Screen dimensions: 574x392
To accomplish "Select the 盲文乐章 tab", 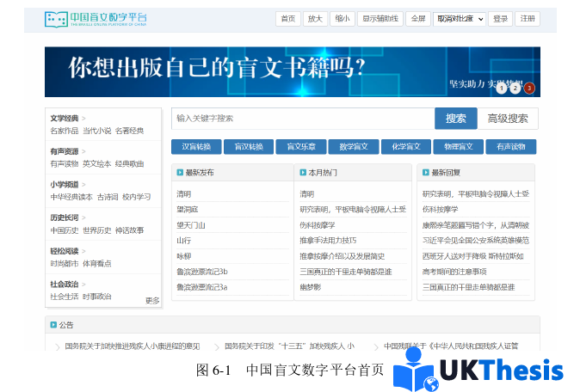I will [x=301, y=147].
